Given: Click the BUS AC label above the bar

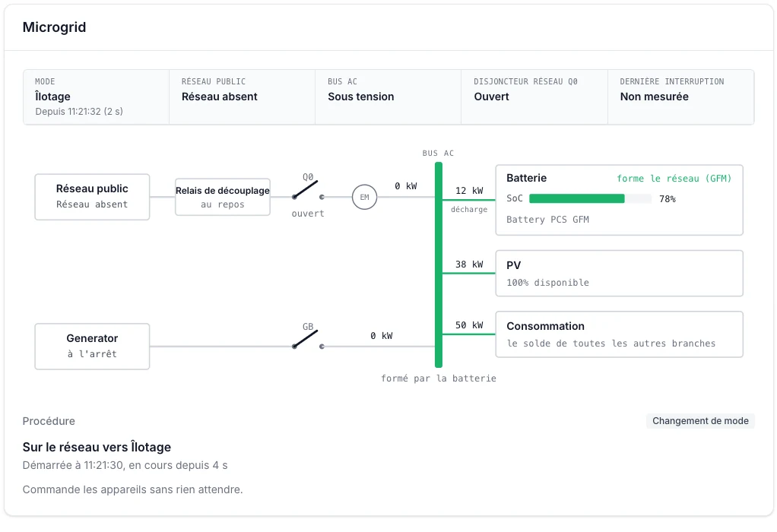Looking at the screenshot, I should (438, 154).
